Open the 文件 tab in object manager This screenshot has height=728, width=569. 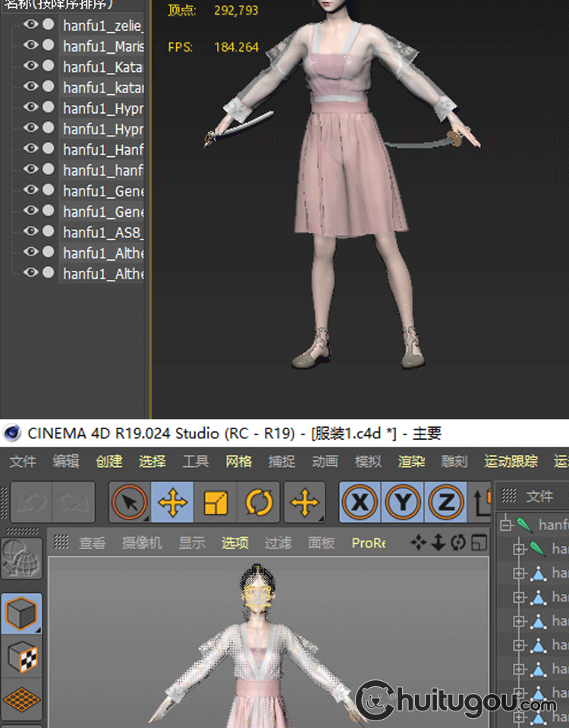point(539,496)
